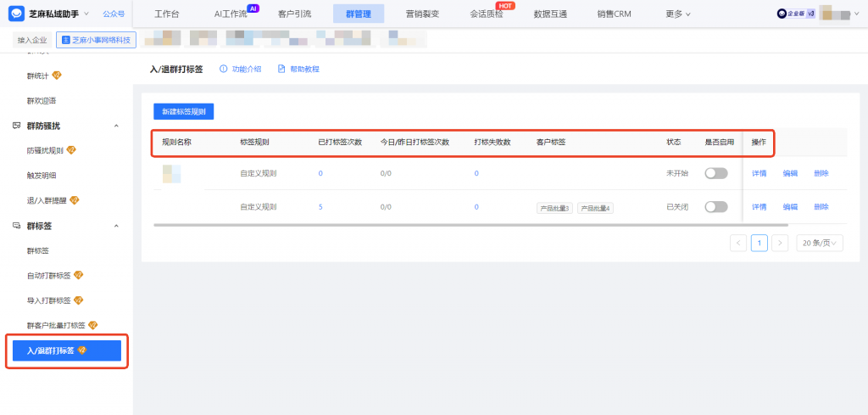
Task: Open the 销售CRM tab
Action: pos(614,14)
